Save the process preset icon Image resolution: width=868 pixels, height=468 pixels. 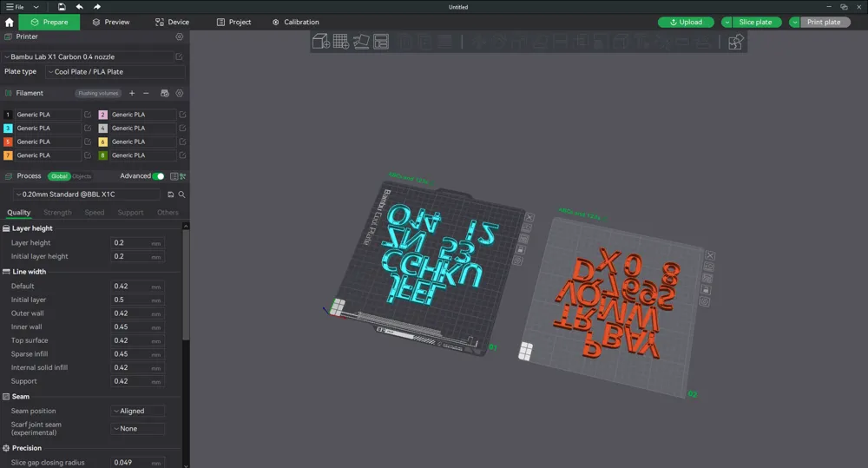coord(170,194)
